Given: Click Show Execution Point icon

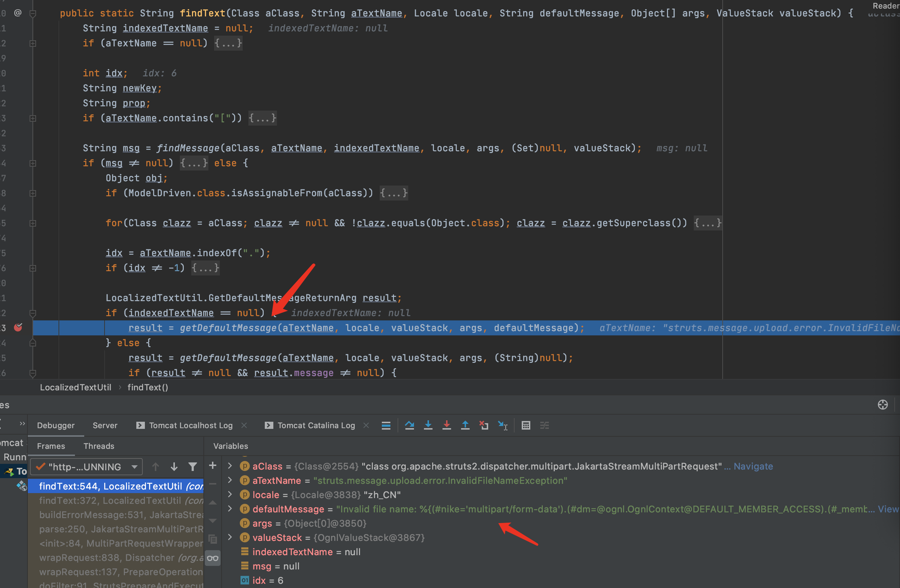Looking at the screenshot, I should (386, 425).
